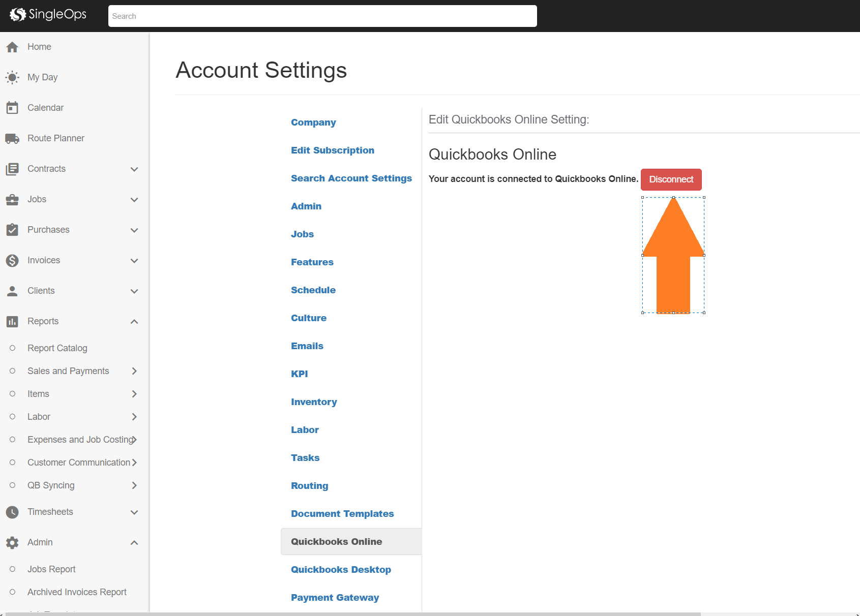Open the Labor settings tab

click(305, 430)
